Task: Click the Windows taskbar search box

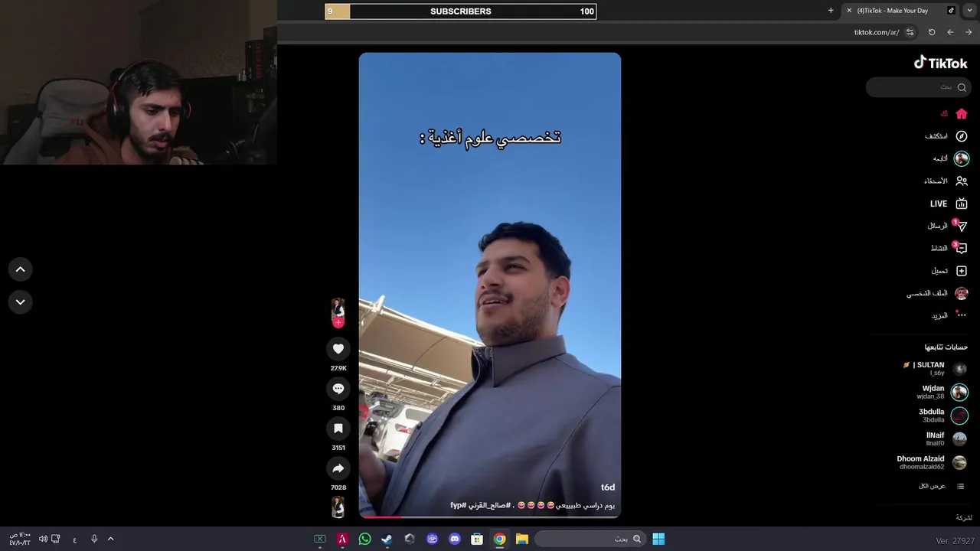Action: click(589, 539)
